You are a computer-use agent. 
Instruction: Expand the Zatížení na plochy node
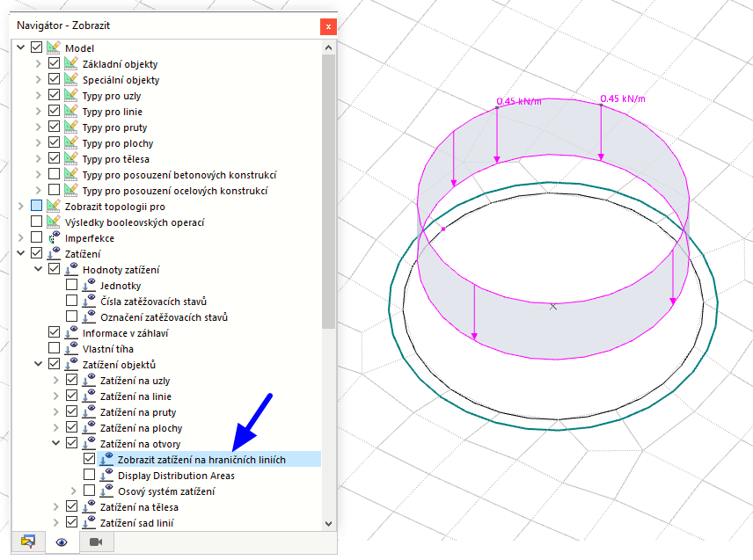pyautogui.click(x=55, y=427)
